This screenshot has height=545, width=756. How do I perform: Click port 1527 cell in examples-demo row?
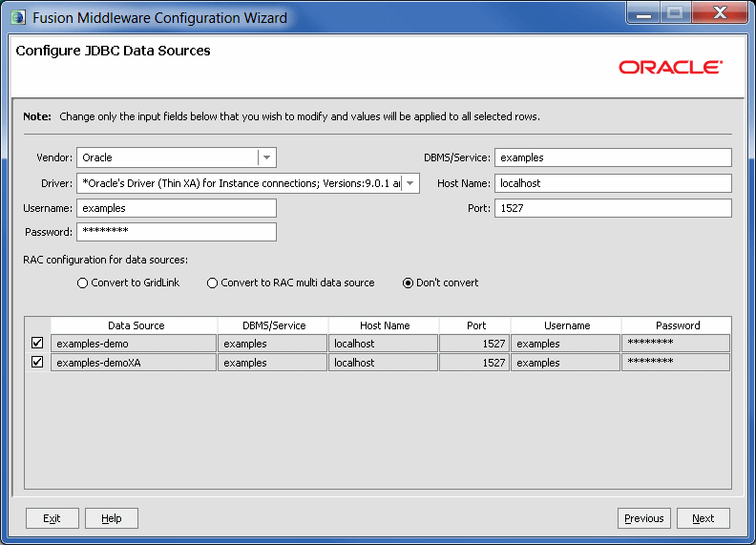[x=474, y=344]
